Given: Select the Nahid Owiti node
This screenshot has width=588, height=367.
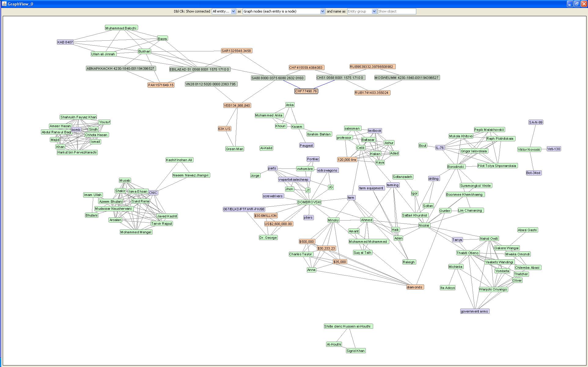Looking at the screenshot, I should coord(489,239).
